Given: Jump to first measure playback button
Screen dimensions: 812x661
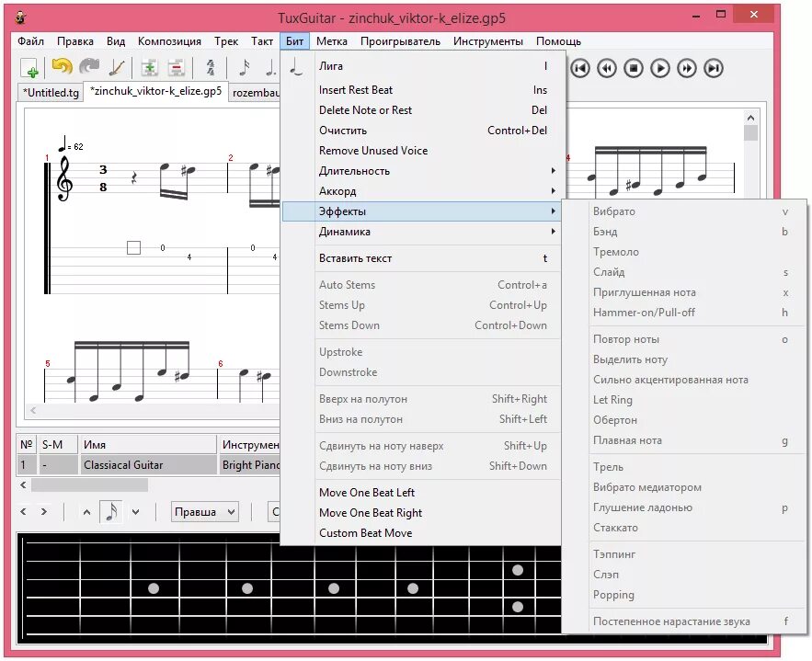Looking at the screenshot, I should click(x=580, y=68).
